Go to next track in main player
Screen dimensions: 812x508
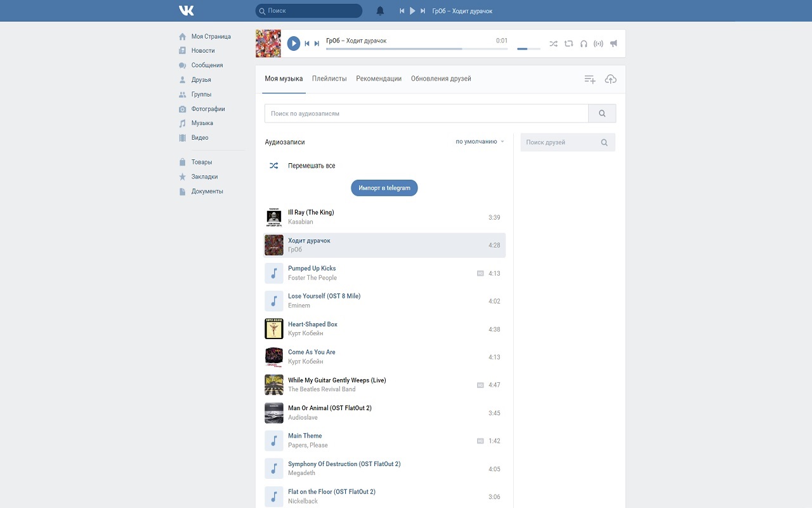pos(317,44)
